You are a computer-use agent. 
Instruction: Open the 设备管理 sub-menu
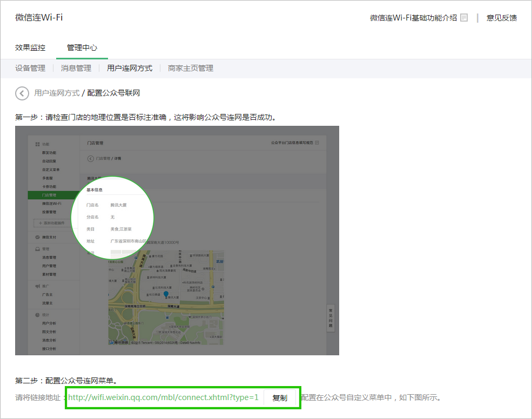pos(30,68)
